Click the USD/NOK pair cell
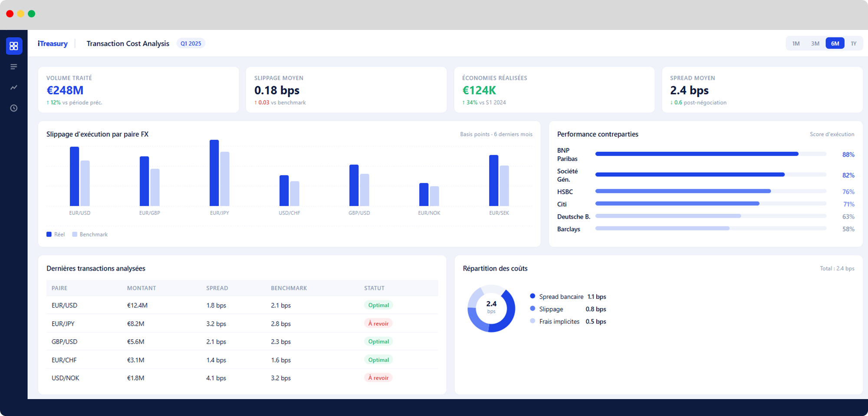The image size is (868, 416). [66, 378]
